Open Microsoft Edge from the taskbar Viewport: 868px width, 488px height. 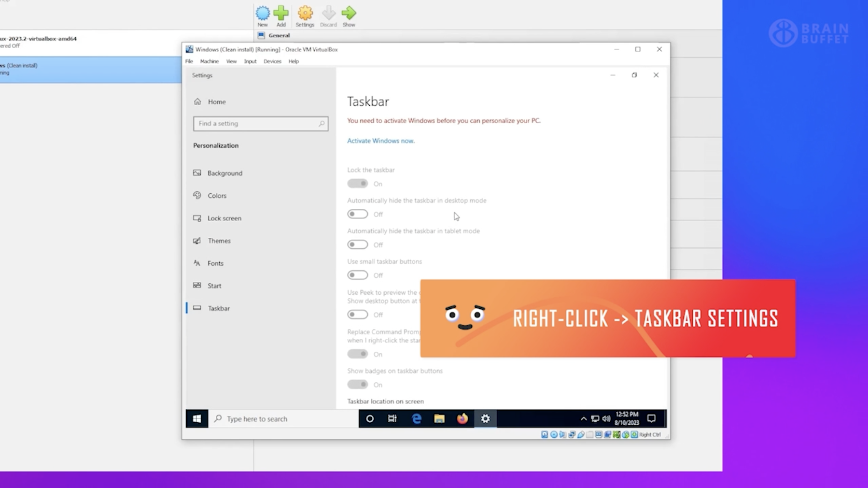(416, 419)
